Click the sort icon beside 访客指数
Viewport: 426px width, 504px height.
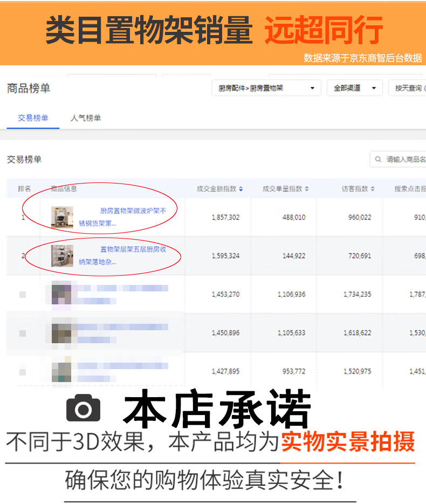tap(373, 189)
